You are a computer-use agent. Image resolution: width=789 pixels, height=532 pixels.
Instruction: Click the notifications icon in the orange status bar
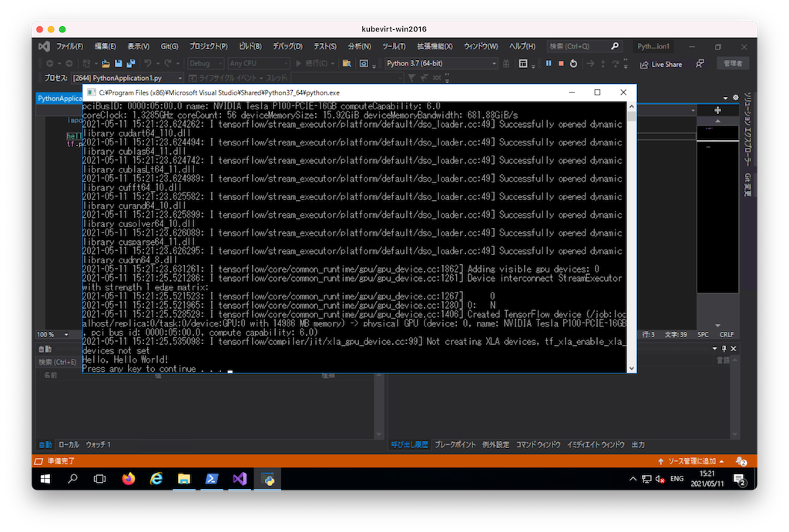click(x=740, y=461)
